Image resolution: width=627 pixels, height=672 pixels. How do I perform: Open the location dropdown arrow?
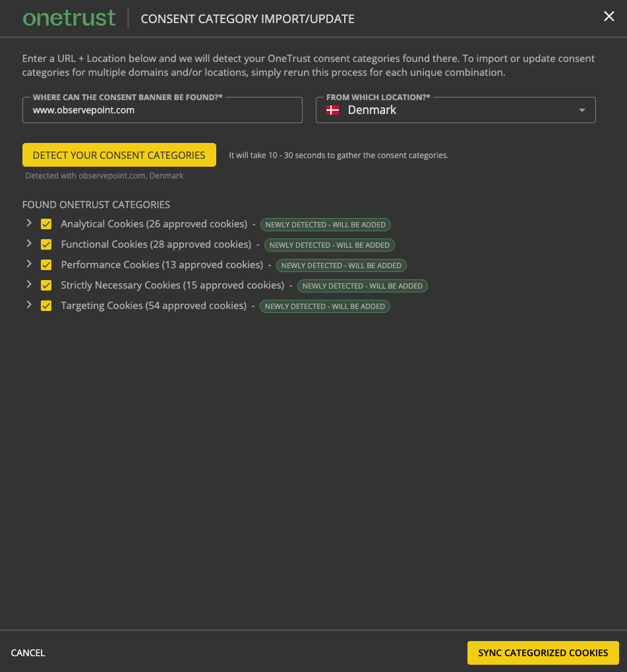582,110
